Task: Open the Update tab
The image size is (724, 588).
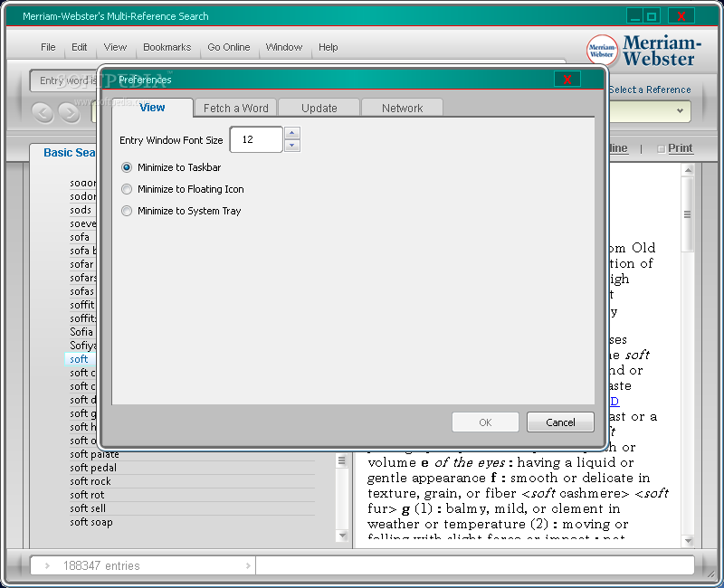Action: (319, 108)
